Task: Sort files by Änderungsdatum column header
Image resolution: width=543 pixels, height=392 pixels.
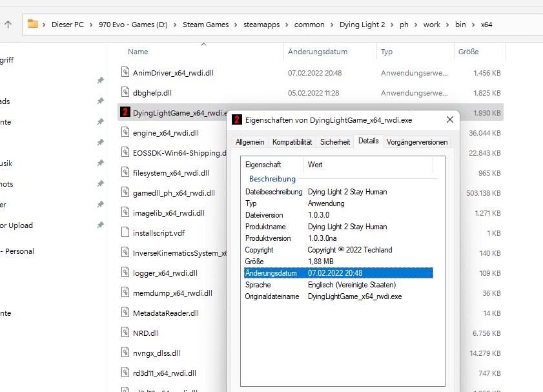Action: pos(330,52)
